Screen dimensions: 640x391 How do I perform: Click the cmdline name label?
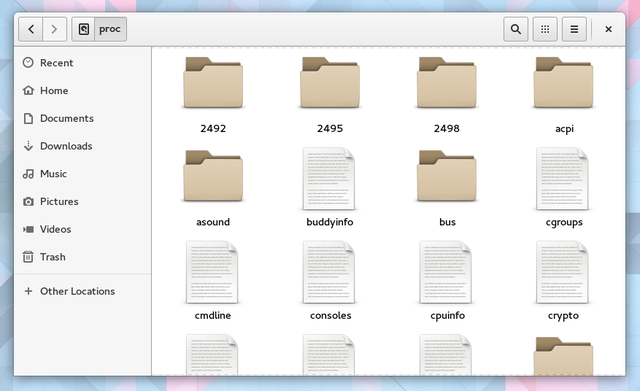[x=213, y=315]
